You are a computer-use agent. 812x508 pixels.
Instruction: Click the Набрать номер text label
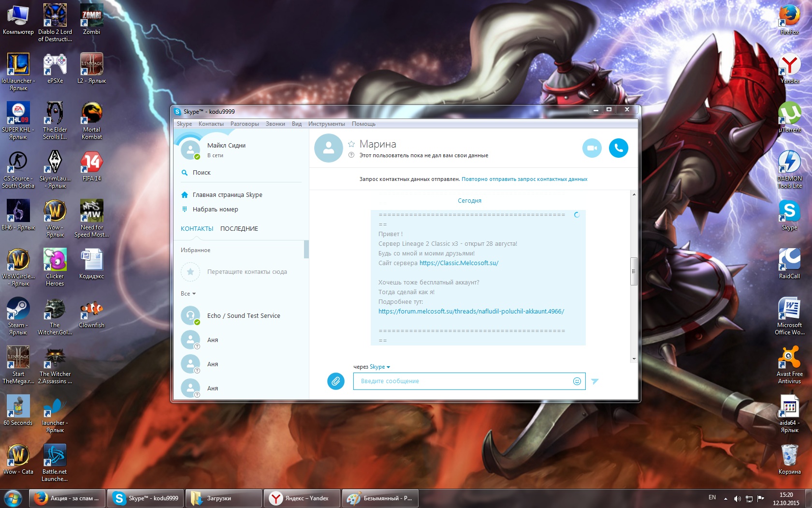[216, 209]
